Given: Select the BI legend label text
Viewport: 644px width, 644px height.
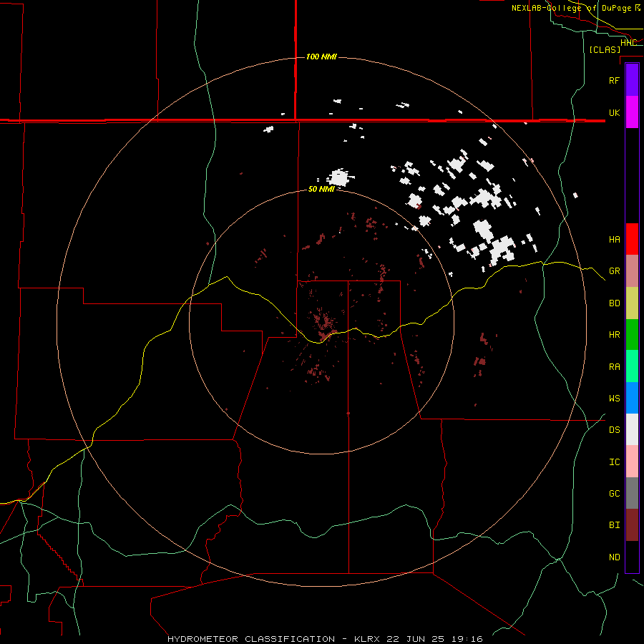Looking at the screenshot, I should (x=614, y=525).
